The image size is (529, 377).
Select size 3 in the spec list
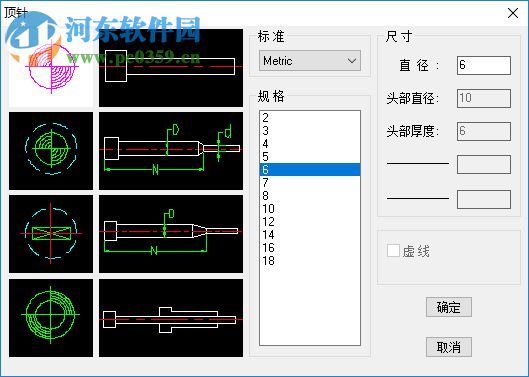click(310, 130)
